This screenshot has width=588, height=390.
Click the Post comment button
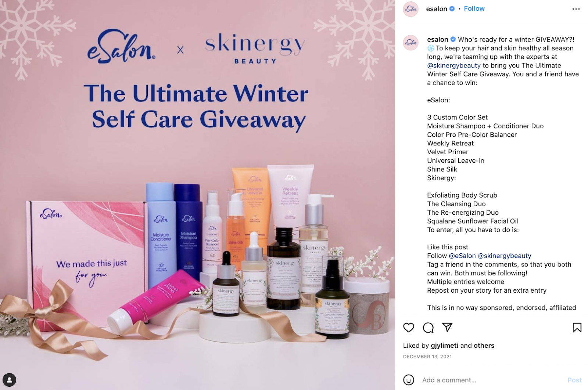click(x=574, y=380)
